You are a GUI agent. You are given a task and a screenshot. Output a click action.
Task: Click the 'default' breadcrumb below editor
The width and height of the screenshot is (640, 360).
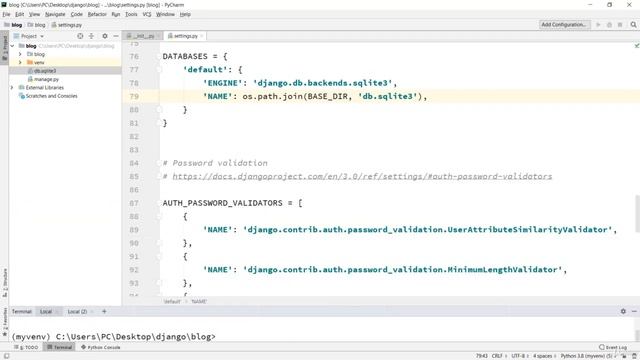click(x=172, y=302)
